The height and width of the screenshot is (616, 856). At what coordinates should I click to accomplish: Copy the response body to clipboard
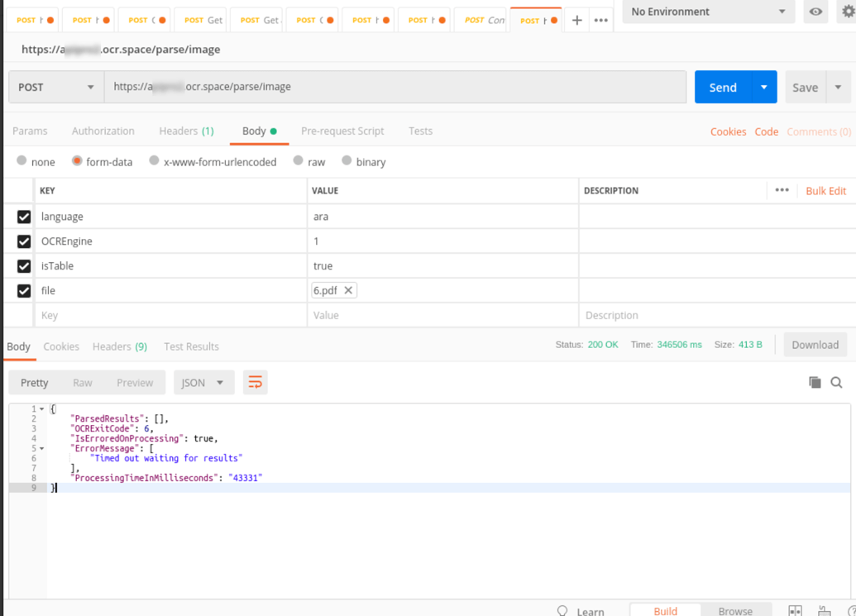coord(814,382)
